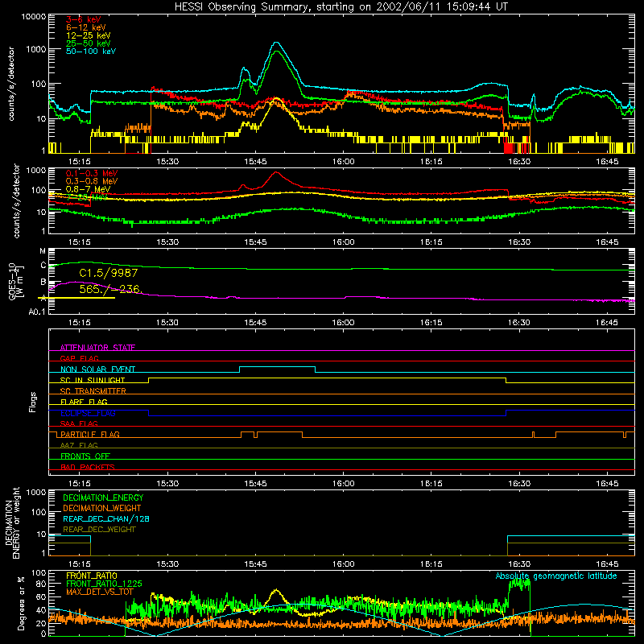
Task: Click the '0.3-0.8 MeV' legend label
Action: point(92,181)
